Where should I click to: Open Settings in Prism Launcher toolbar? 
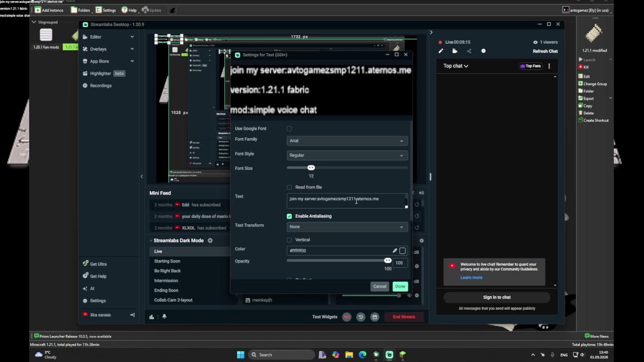[x=106, y=10]
